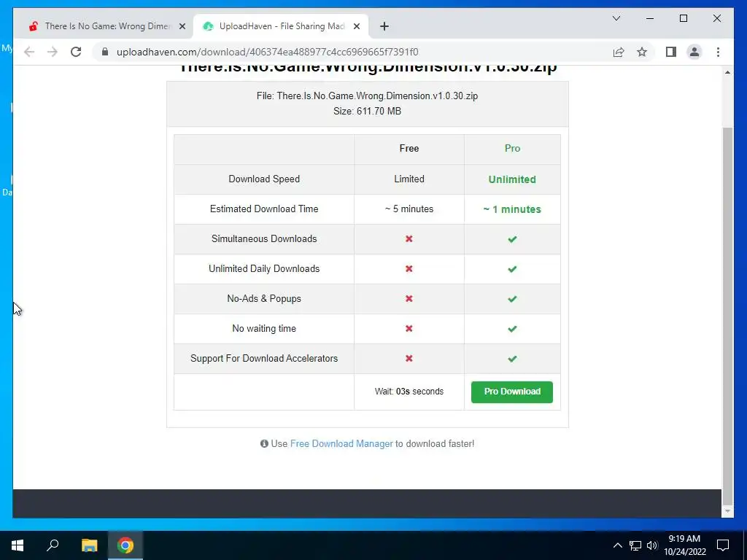Click the Download Speed row label

coord(264,179)
